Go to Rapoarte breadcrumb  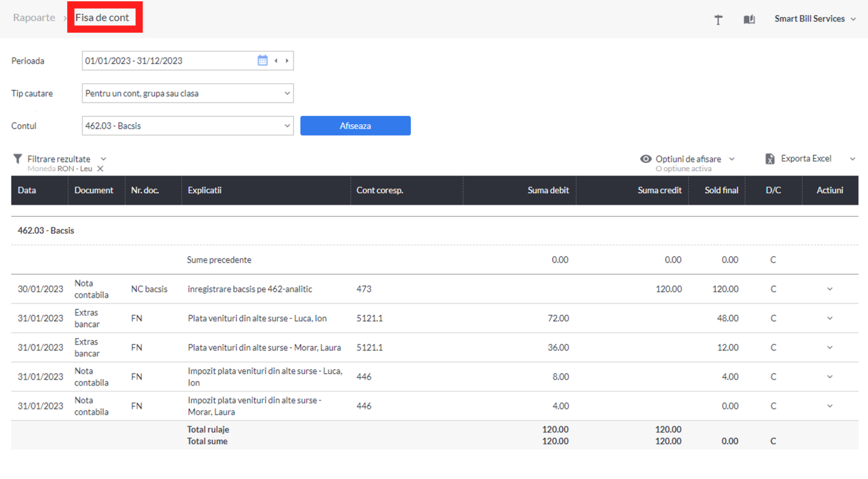34,18
